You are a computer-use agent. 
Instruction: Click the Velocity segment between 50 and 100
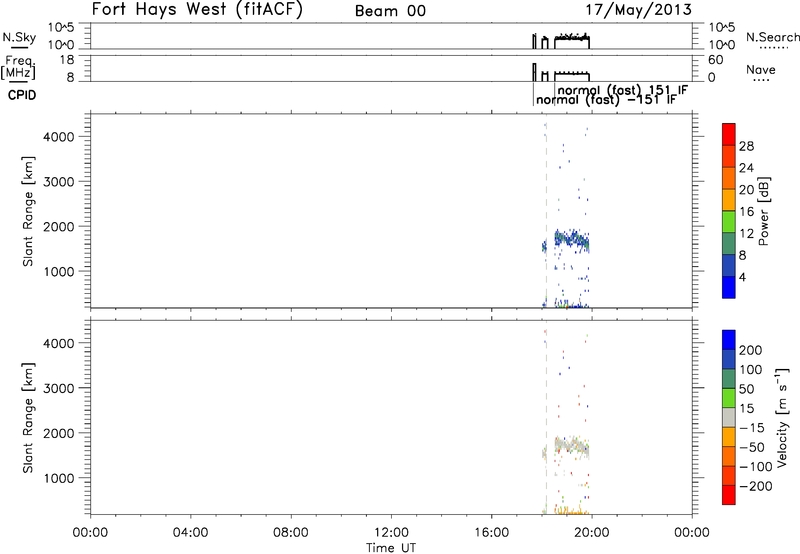(x=729, y=379)
